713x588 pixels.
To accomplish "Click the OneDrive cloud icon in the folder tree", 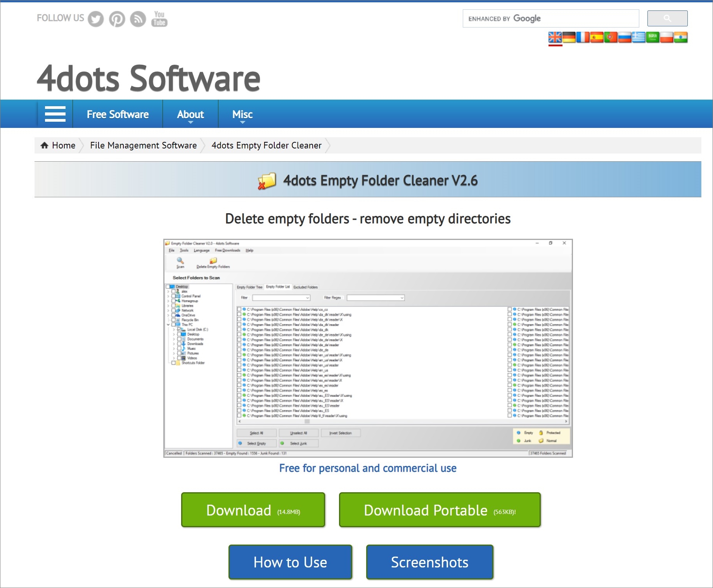I will tap(178, 315).
